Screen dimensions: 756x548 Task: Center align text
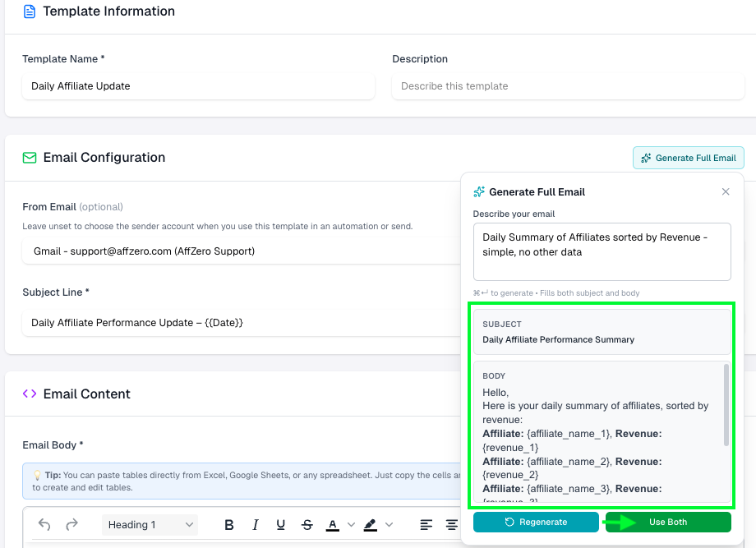452,525
